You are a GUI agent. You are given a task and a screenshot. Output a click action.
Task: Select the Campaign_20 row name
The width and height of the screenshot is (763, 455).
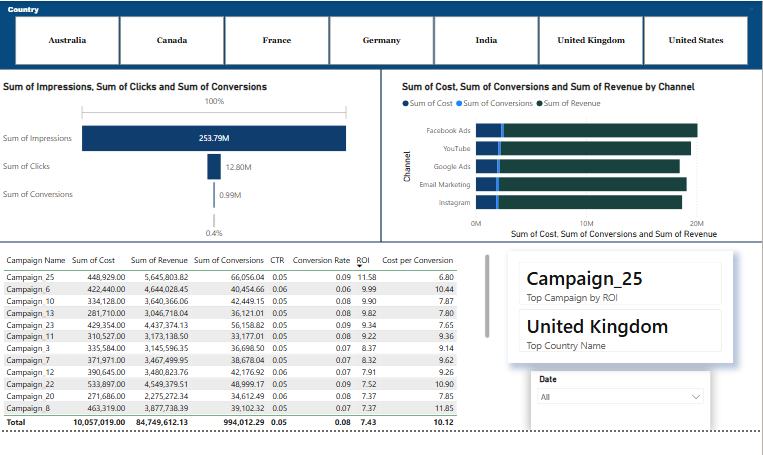pyautogui.click(x=30, y=396)
